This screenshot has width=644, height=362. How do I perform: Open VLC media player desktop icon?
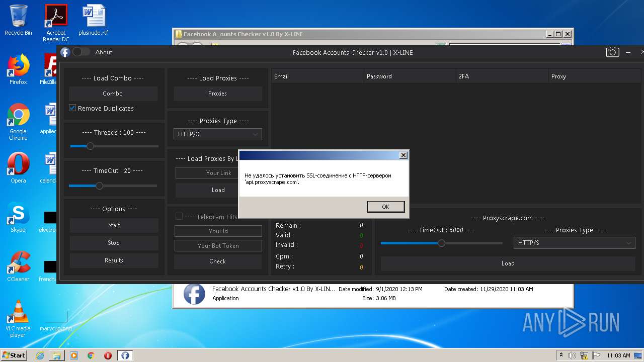click(18, 319)
